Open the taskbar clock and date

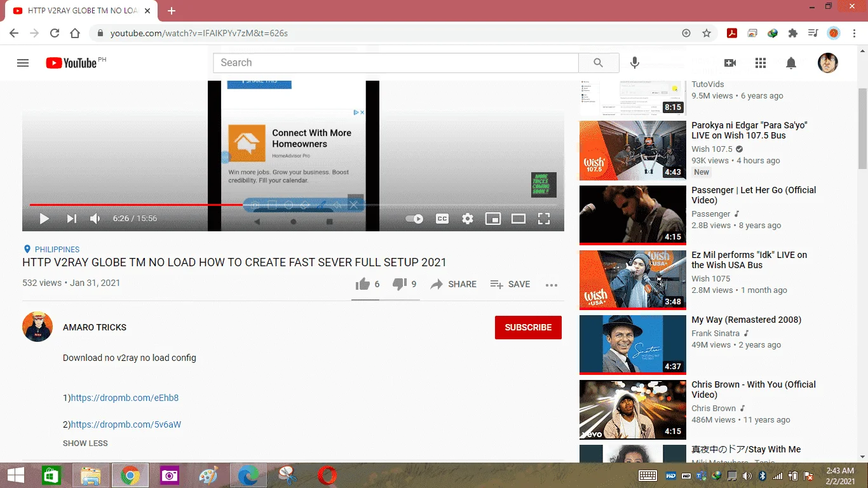(x=839, y=476)
